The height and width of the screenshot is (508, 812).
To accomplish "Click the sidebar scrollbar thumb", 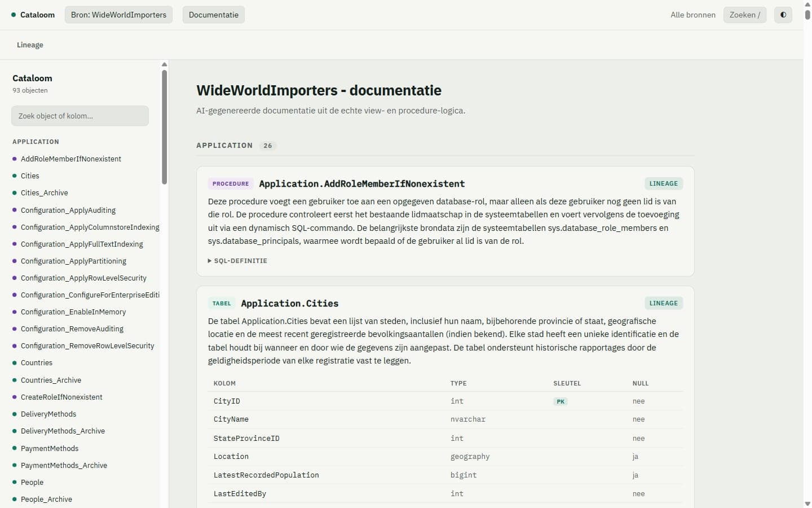I will click(x=164, y=127).
